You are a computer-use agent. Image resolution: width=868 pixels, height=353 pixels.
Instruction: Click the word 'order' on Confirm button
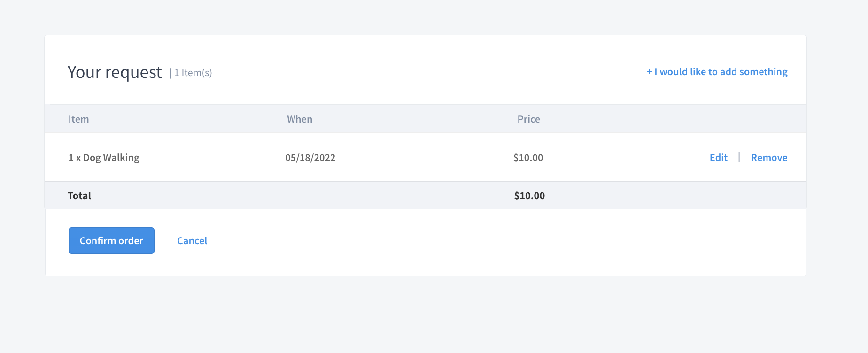click(131, 241)
